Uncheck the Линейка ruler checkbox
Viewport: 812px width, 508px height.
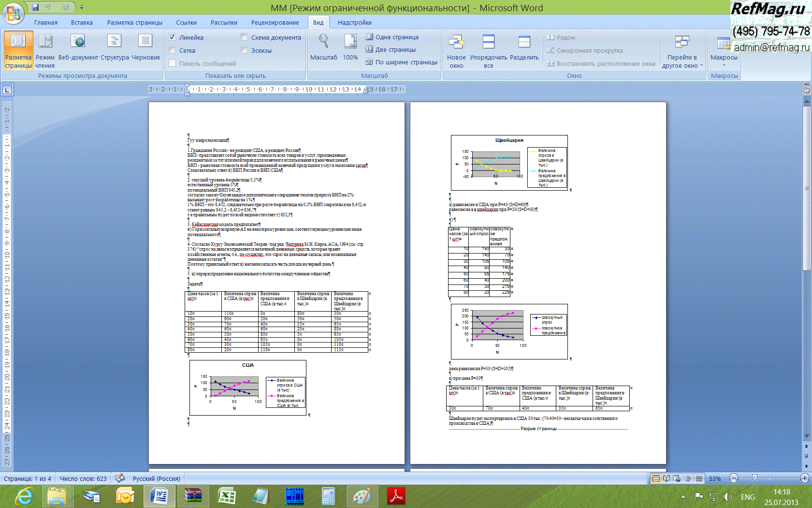[x=172, y=37]
